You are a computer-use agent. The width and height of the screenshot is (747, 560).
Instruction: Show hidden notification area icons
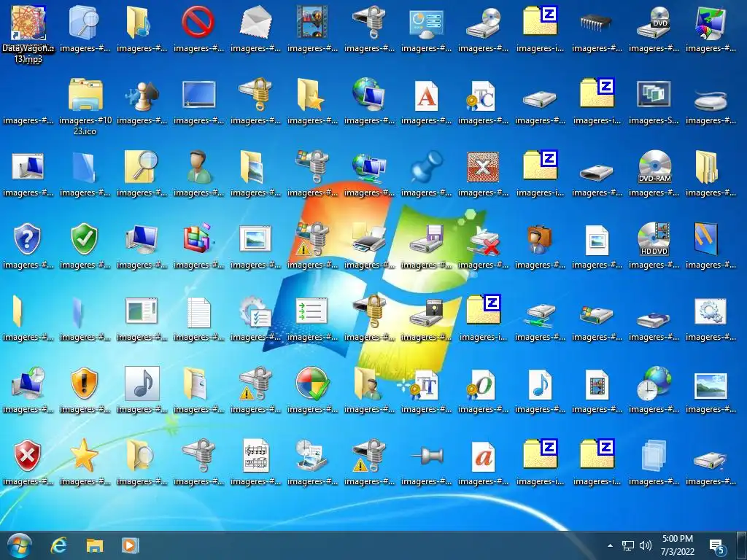click(x=610, y=545)
